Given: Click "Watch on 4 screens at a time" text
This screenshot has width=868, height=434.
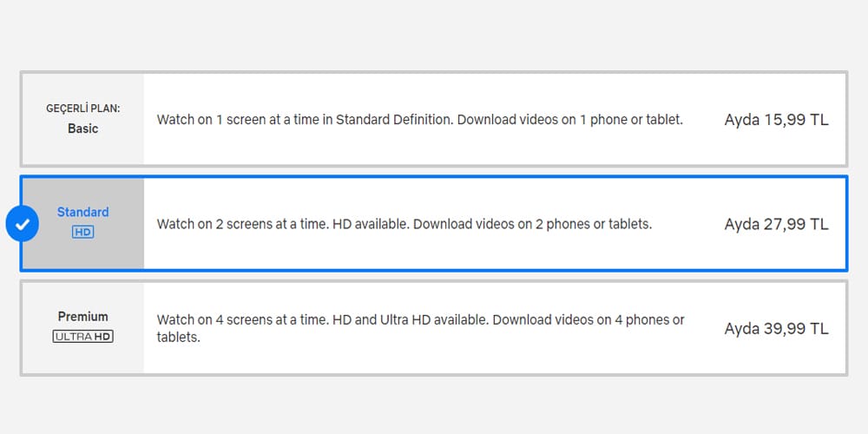Looking at the screenshot, I should coord(241,319).
